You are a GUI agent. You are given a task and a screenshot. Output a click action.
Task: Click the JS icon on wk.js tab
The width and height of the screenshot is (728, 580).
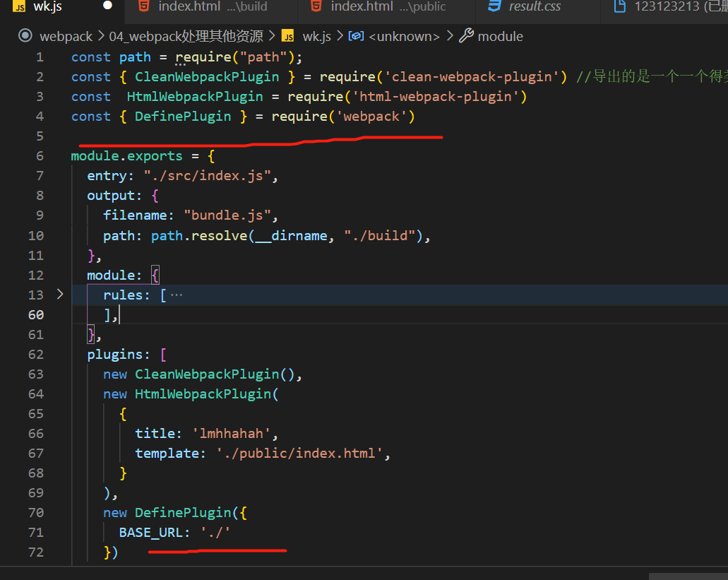tap(19, 6)
